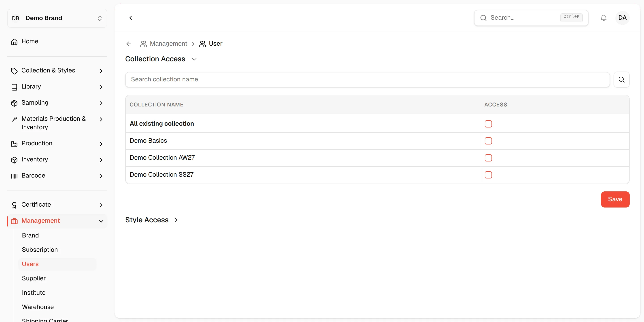Click the Barcode icon in sidebar
Image resolution: width=644 pixels, height=322 pixels.
point(14,176)
